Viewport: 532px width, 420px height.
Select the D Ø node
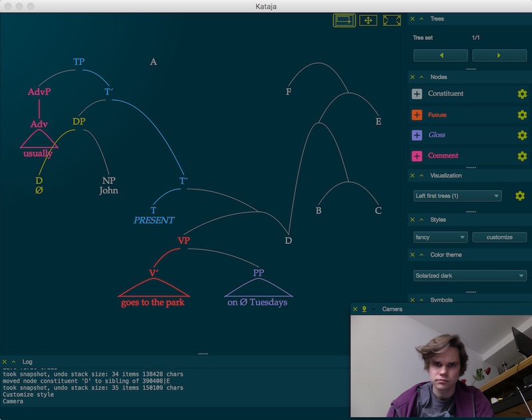click(x=39, y=186)
